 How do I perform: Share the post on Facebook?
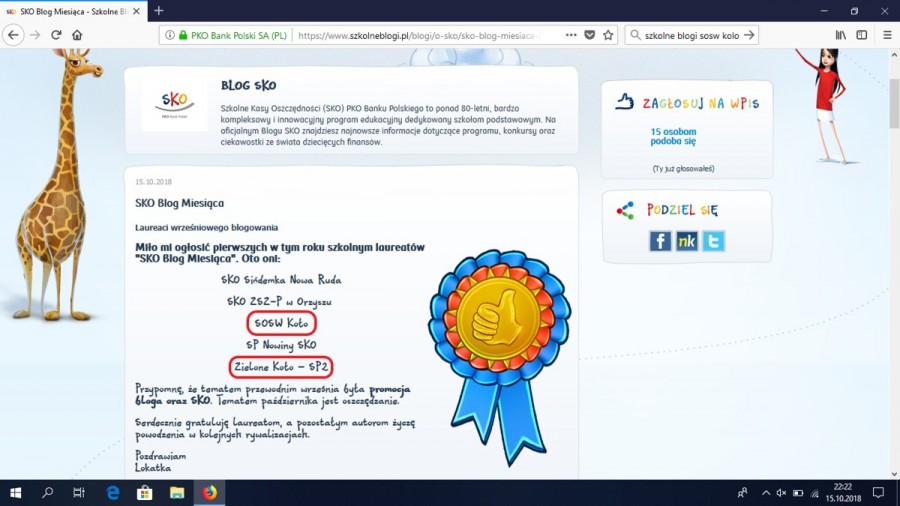pyautogui.click(x=660, y=241)
